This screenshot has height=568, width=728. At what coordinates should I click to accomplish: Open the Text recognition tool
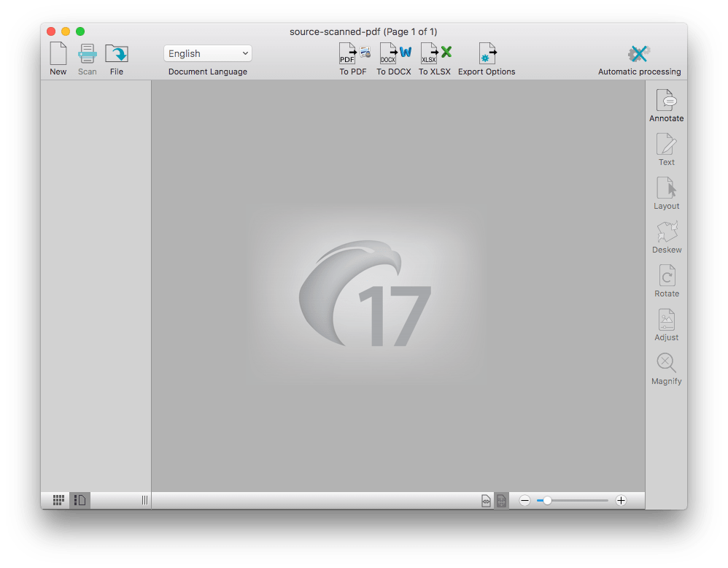[666, 148]
